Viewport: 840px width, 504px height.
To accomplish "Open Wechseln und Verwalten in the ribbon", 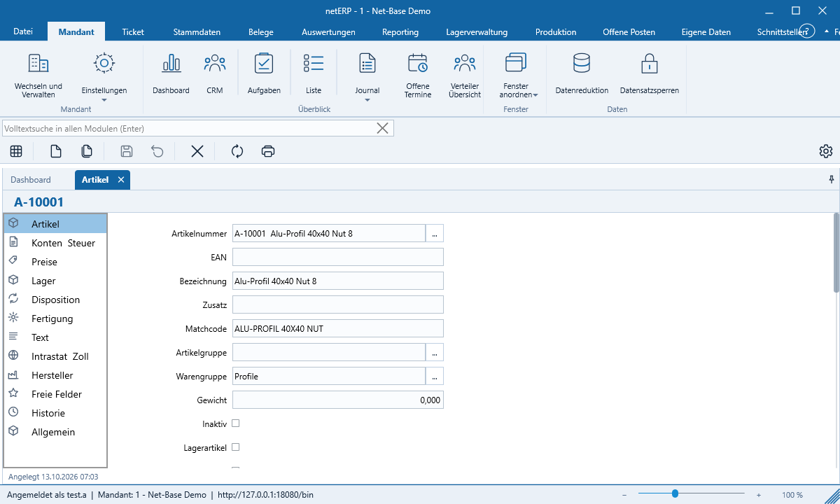I will click(x=38, y=76).
